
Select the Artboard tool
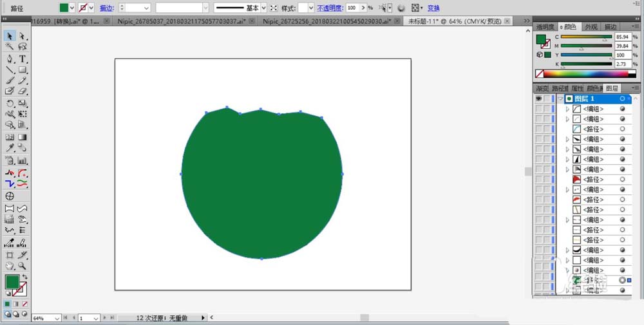(10, 255)
